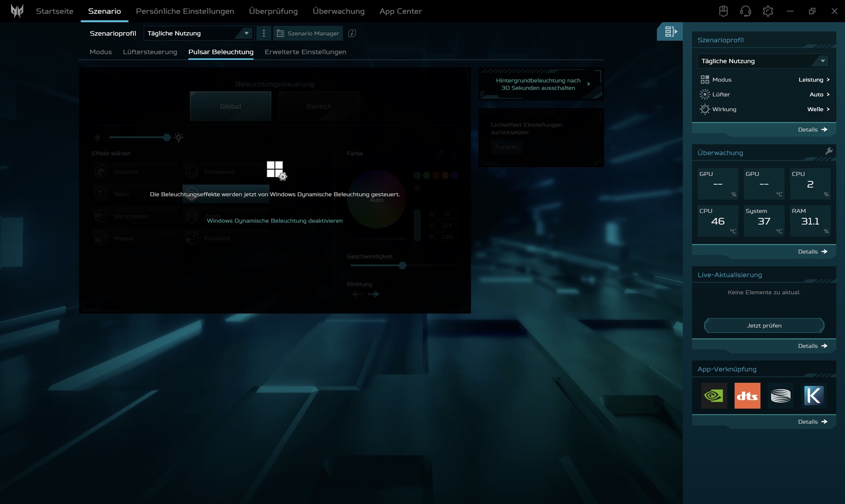Click Windows Dynamische Beleuchtung deaktivieren link

click(275, 221)
